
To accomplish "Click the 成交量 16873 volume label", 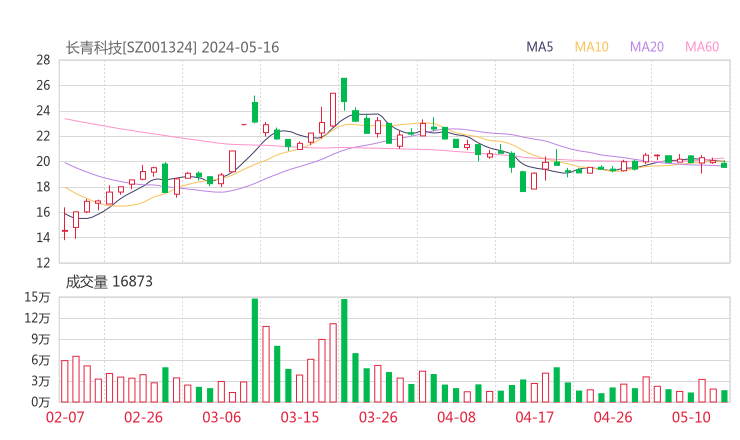I will [109, 282].
